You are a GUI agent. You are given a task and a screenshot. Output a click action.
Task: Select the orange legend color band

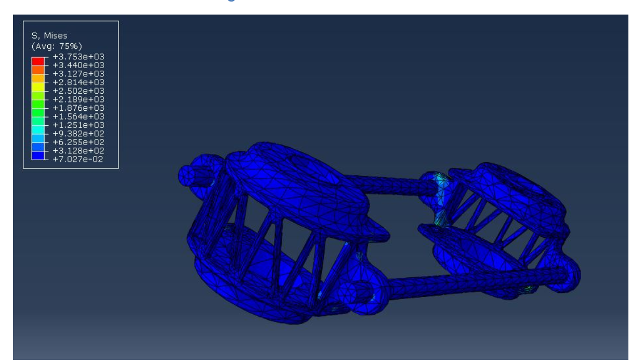click(x=37, y=70)
